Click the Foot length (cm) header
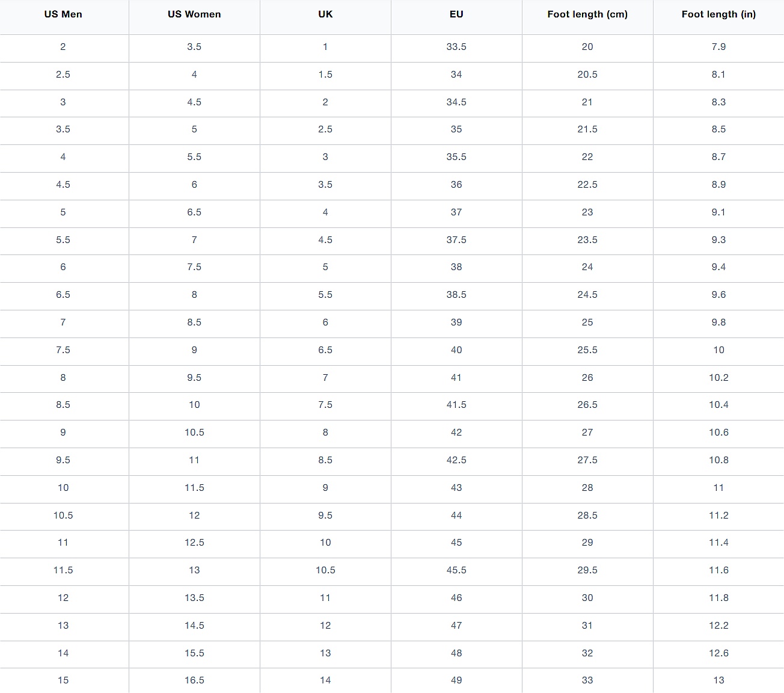The width and height of the screenshot is (784, 693). [x=587, y=14]
